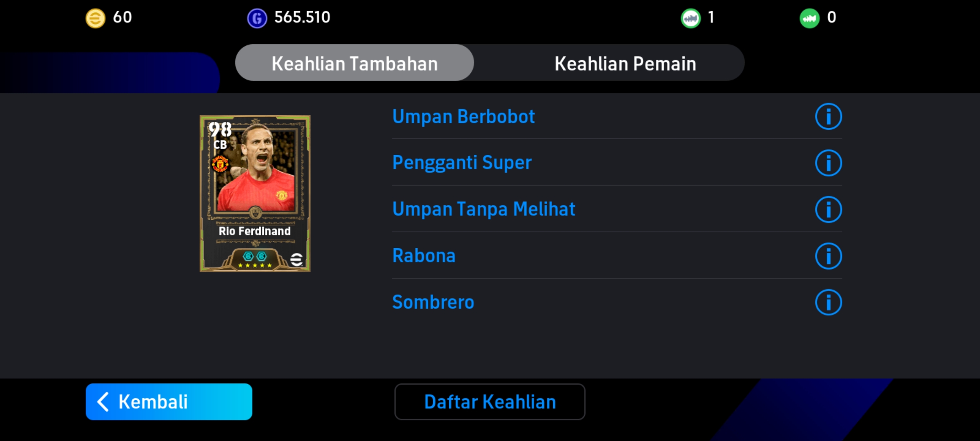
Task: Tap the 565.510 GP balance
Action: [x=302, y=18]
